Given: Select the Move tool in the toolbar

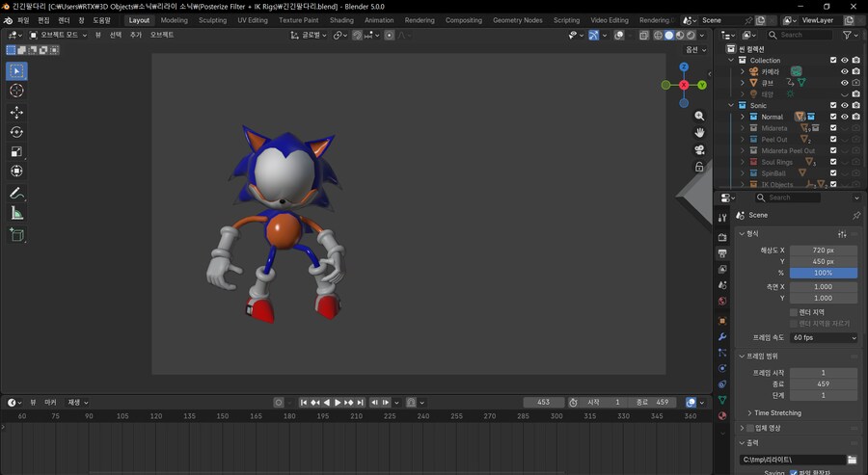Looking at the screenshot, I should (x=16, y=112).
